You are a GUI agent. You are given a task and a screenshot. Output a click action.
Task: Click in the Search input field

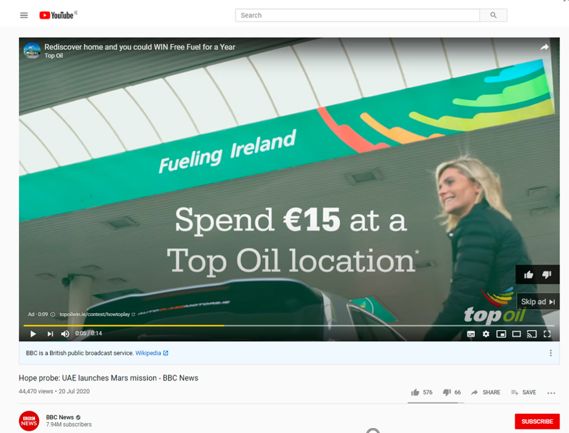pos(357,15)
